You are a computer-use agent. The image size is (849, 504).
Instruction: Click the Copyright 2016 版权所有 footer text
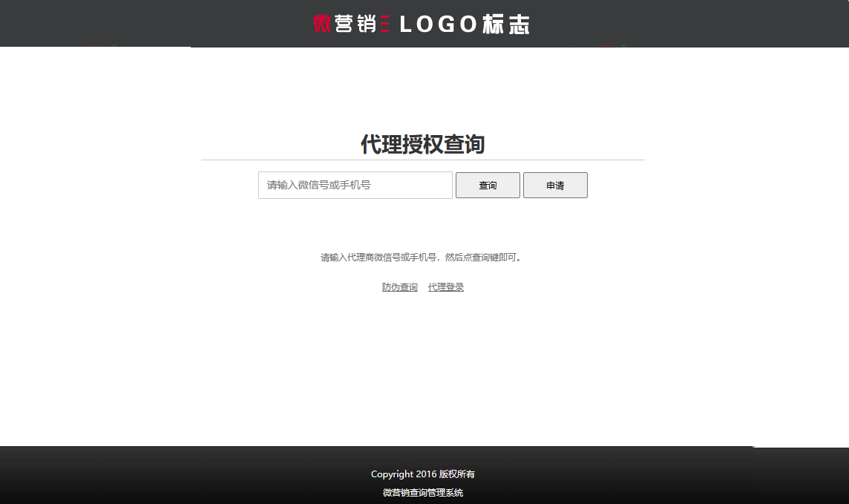click(423, 474)
